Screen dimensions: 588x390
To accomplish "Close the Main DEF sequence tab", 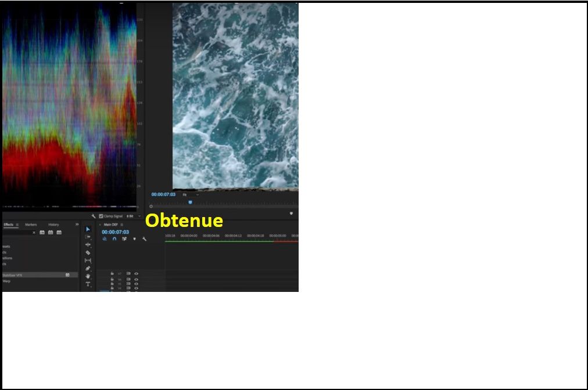I will click(x=100, y=225).
